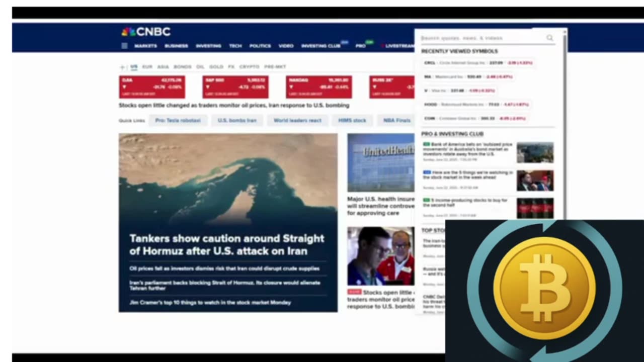The image size is (644, 362).
Task: Click 'World leaders react' quick link
Action: [x=297, y=121]
